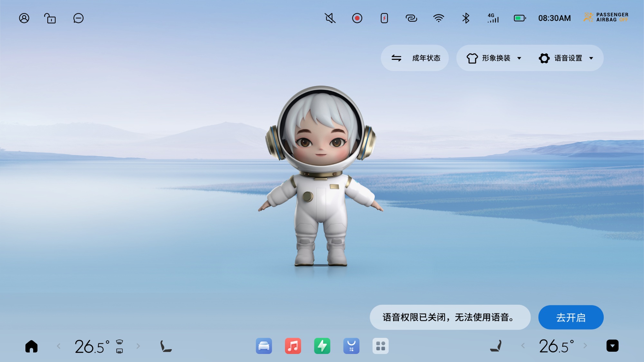Open the car settings app icon
Viewport: 644px width, 362px height.
point(264,346)
